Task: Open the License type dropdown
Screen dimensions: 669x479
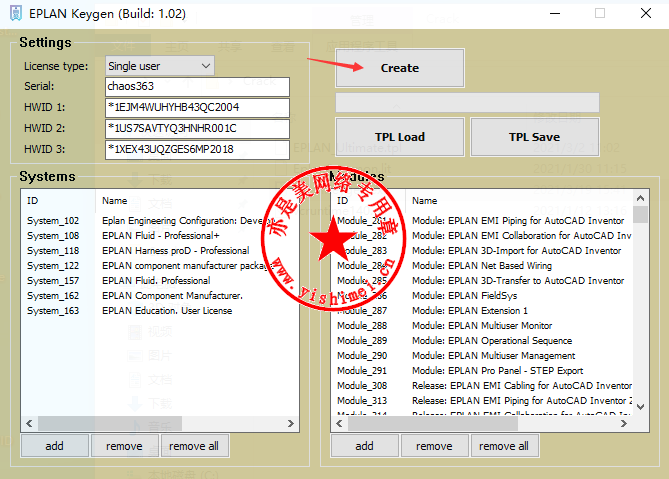Action: pyautogui.click(x=160, y=66)
